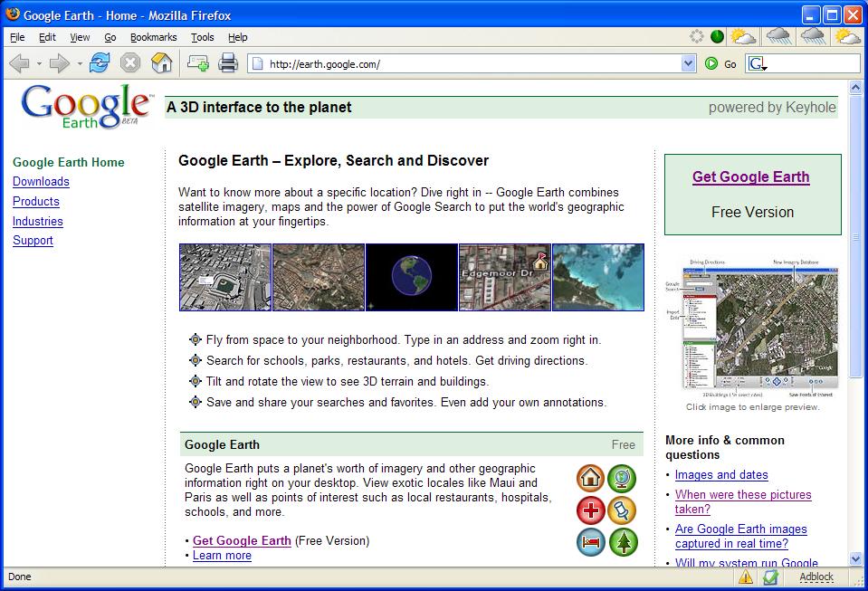Open the Go menu in the menu bar
Image resolution: width=868 pixels, height=591 pixels.
pos(110,37)
